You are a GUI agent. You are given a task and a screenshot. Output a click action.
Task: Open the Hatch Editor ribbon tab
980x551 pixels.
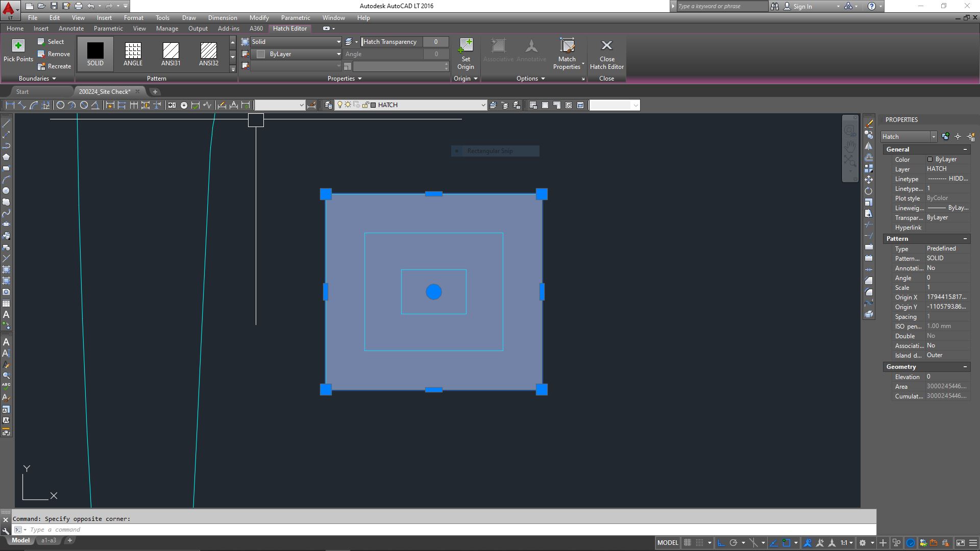pyautogui.click(x=290, y=28)
